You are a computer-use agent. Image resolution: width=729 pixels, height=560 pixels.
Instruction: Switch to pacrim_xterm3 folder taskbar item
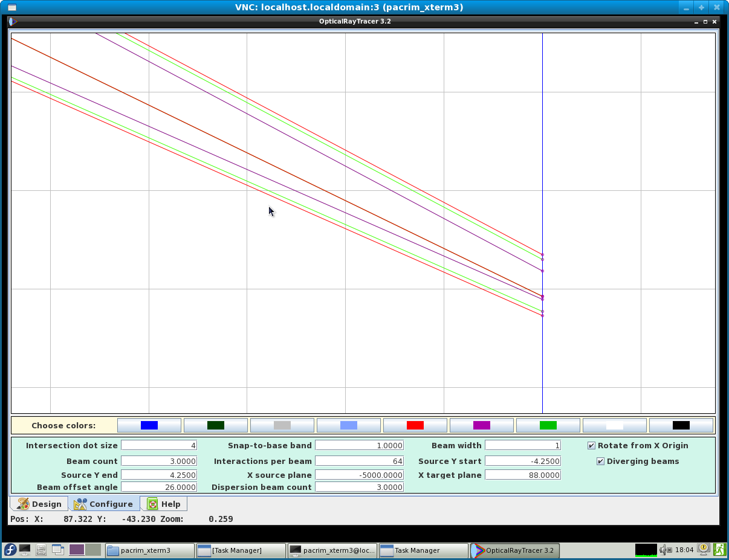150,550
